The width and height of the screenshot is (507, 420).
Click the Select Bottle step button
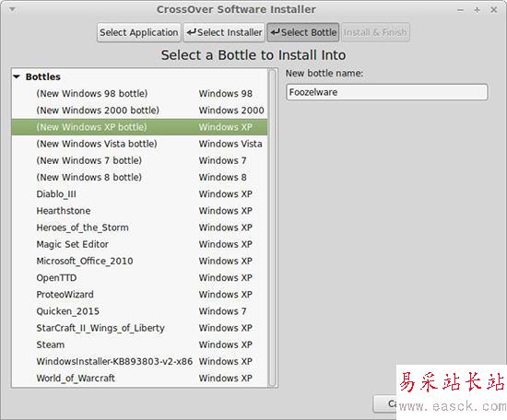point(303,32)
